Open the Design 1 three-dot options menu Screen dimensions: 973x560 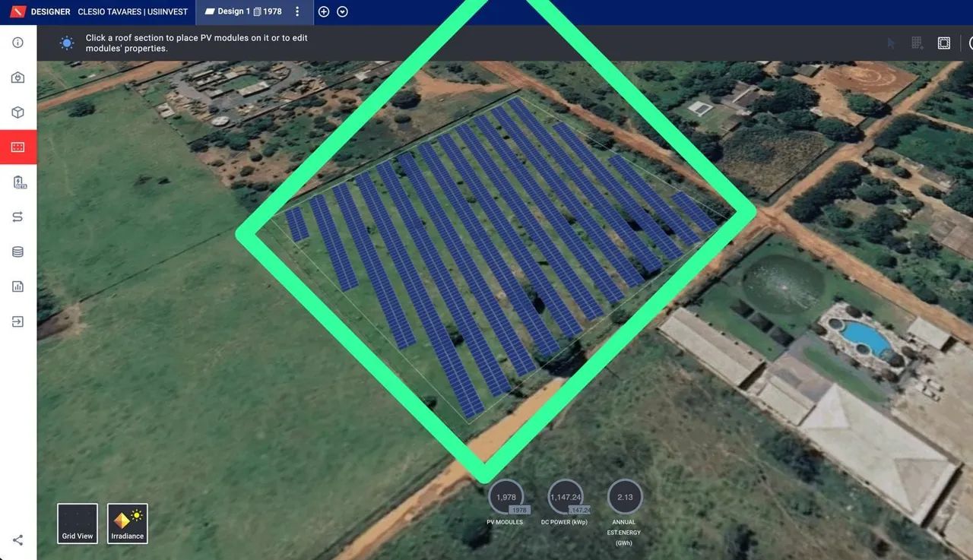(297, 11)
